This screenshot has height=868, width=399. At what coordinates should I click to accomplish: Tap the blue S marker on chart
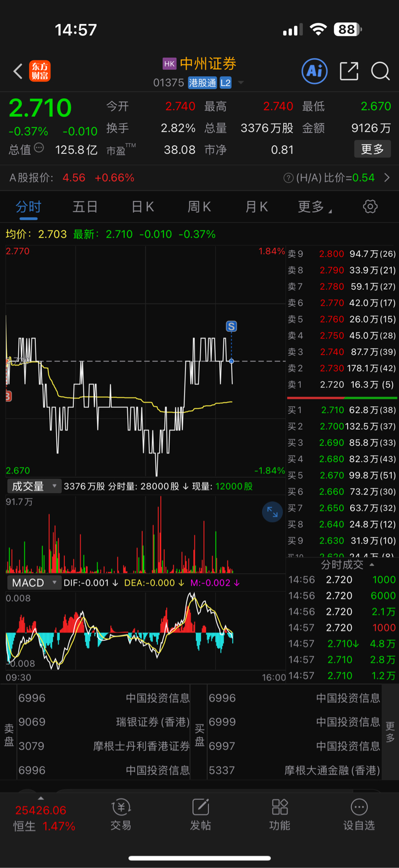point(231,326)
